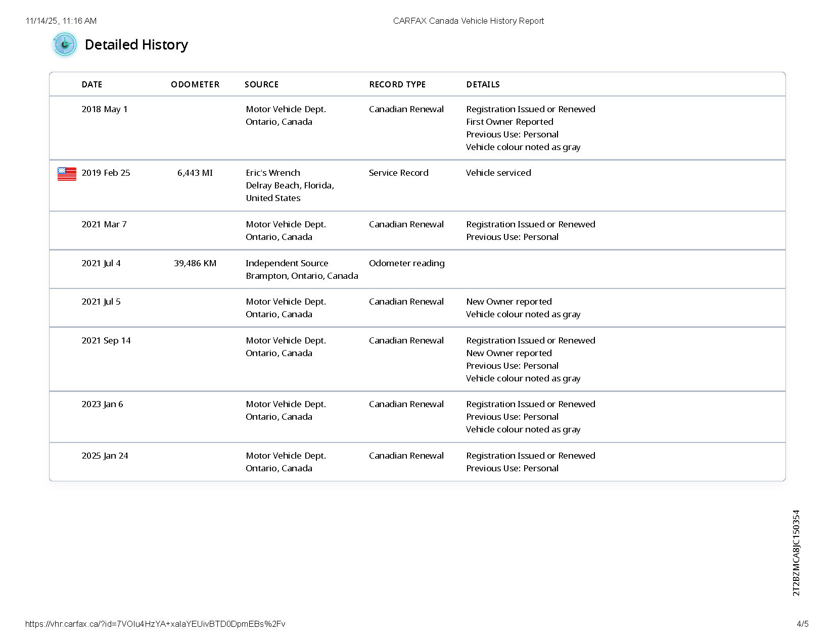Click the 2018 May 1 date entry
This screenshot has height=644, width=834.
pyautogui.click(x=105, y=109)
